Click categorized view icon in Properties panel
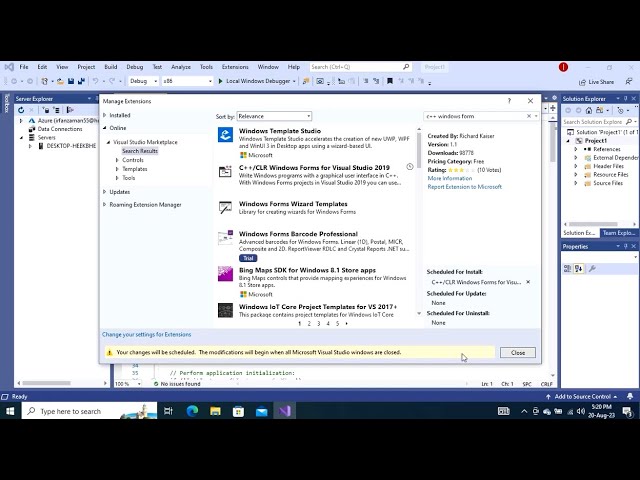 [x=567, y=268]
